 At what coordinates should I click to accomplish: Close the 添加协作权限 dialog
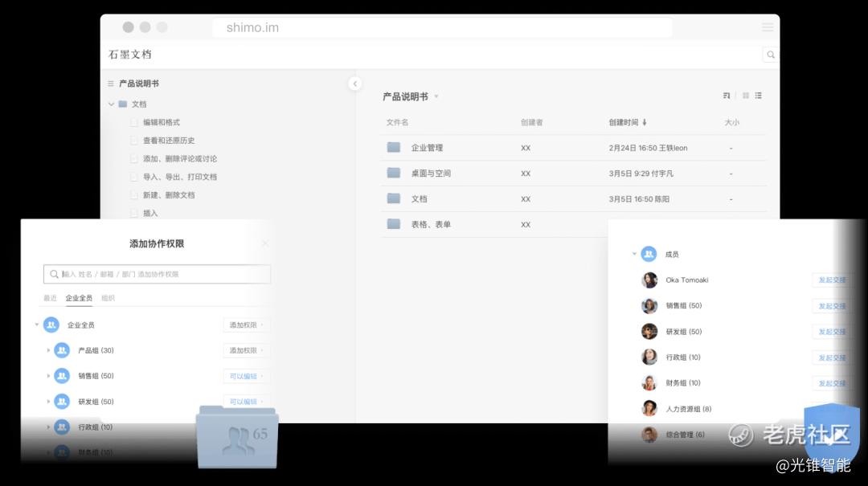point(264,243)
